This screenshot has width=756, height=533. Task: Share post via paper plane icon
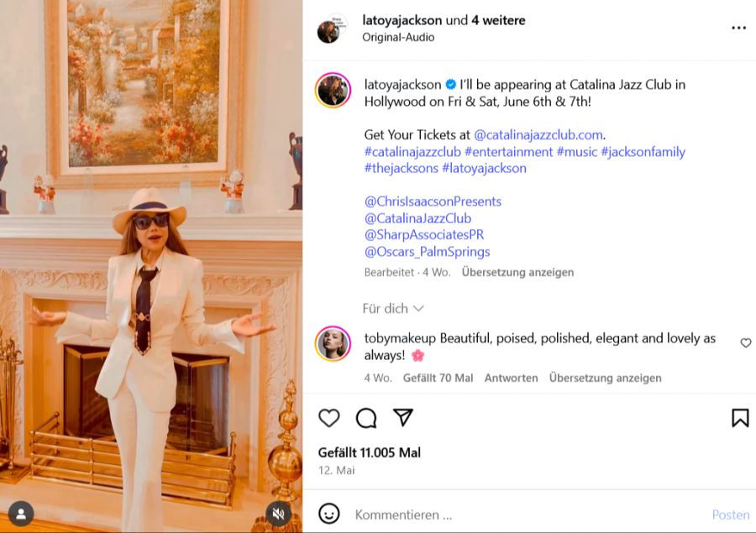pyautogui.click(x=403, y=417)
